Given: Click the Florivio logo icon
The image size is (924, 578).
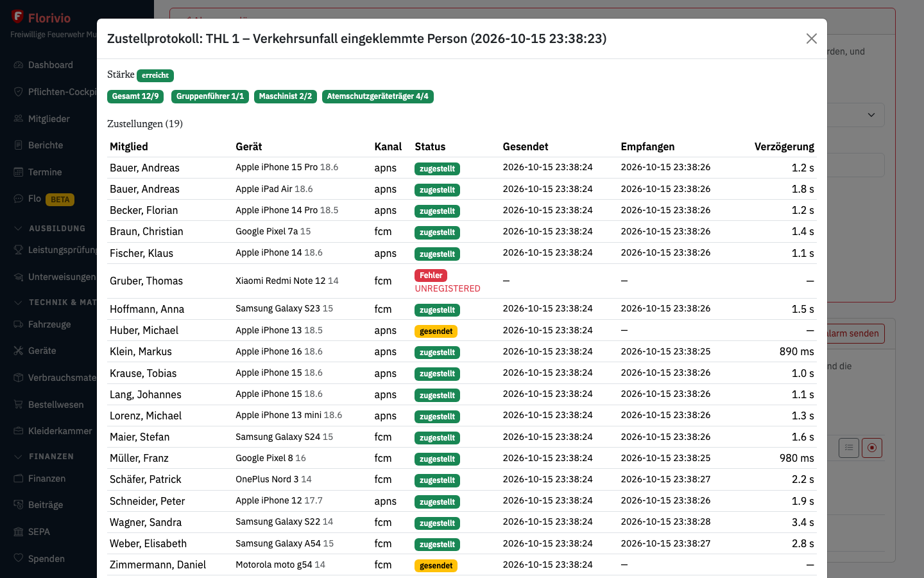Looking at the screenshot, I should click(17, 17).
